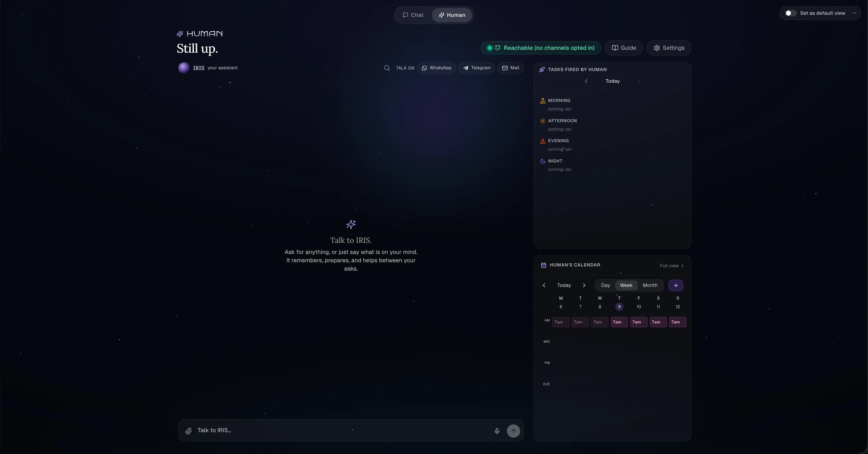Viewport: 868px width, 454px height.
Task: Switch to the Chat tab
Action: pyautogui.click(x=413, y=15)
